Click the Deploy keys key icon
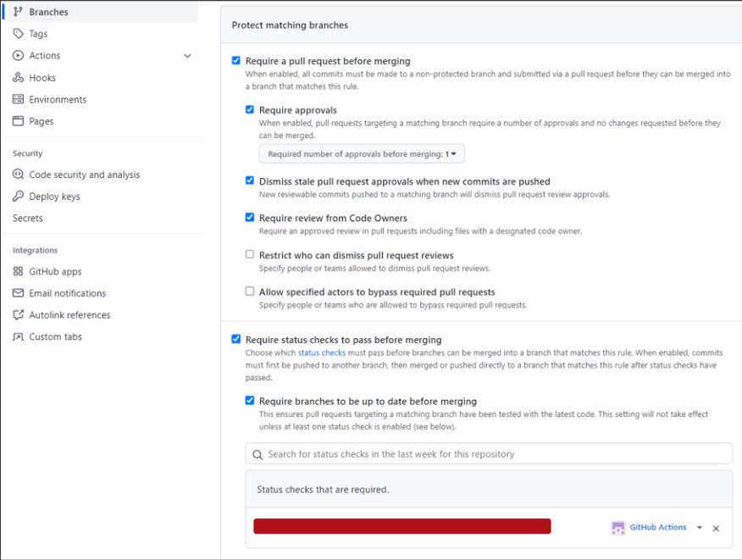This screenshot has height=560, width=742. [19, 197]
